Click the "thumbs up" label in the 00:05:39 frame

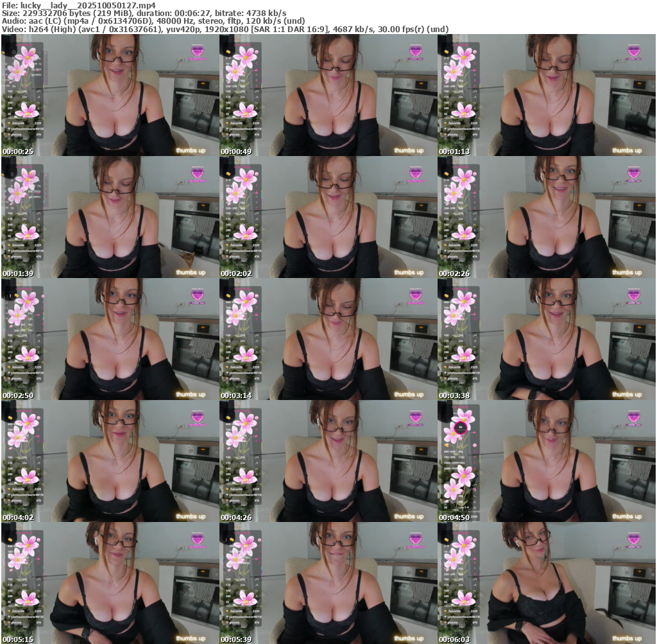[x=409, y=639]
